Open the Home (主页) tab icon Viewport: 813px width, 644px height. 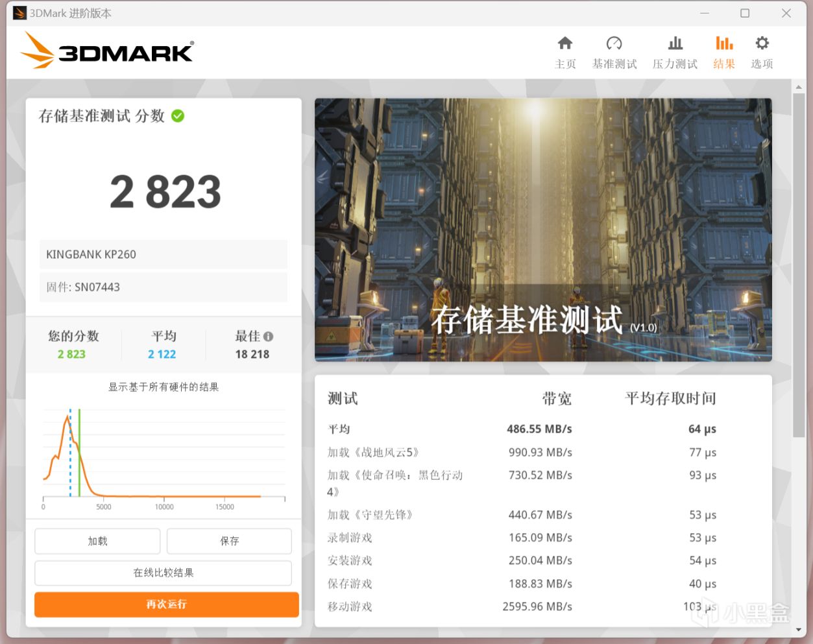565,43
